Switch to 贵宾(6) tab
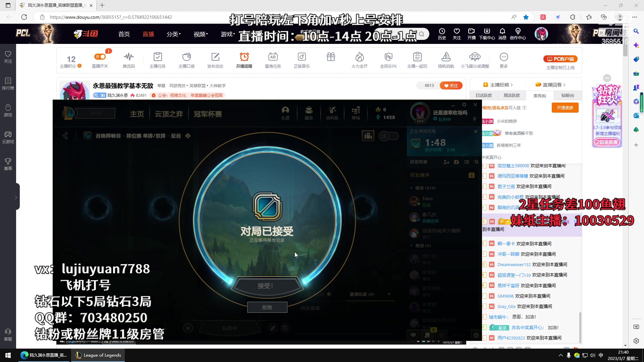The width and height of the screenshot is (644, 362). pos(540,96)
